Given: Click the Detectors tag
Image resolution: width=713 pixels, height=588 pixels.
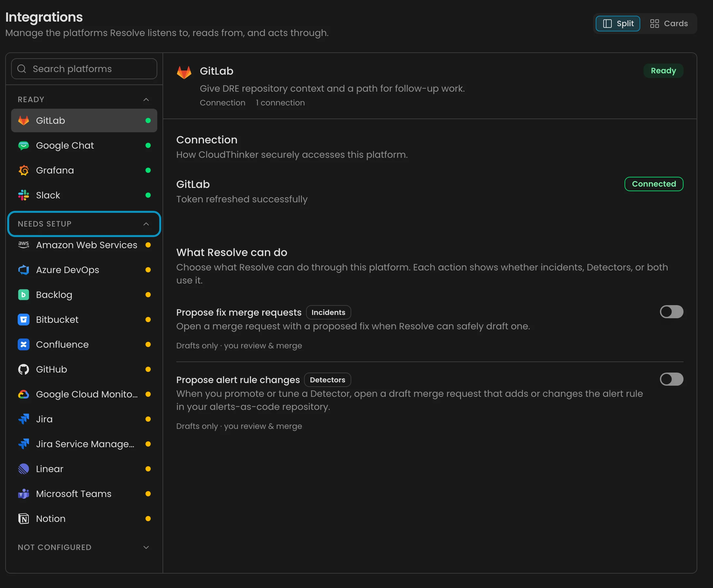Looking at the screenshot, I should coord(327,380).
